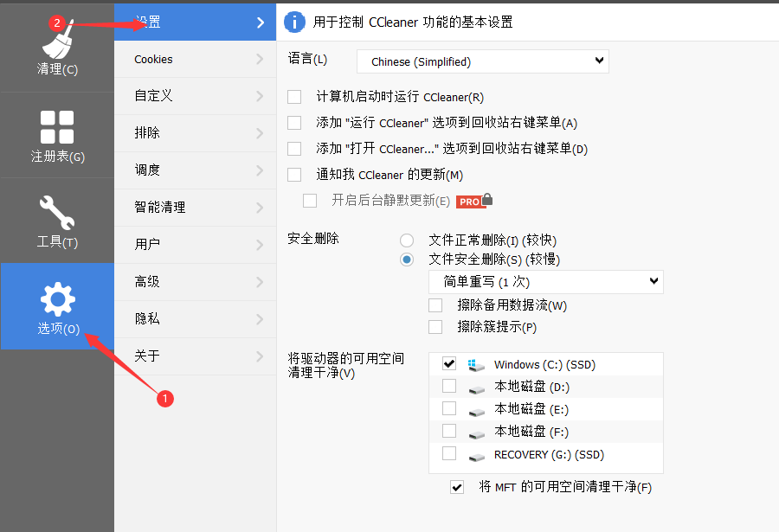Image resolution: width=779 pixels, height=532 pixels.
Task: Click the 注册表(G) sidebar label
Action: 58,157
